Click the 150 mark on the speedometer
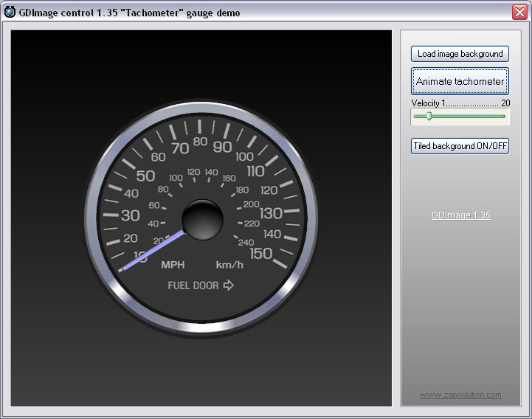 click(260, 253)
